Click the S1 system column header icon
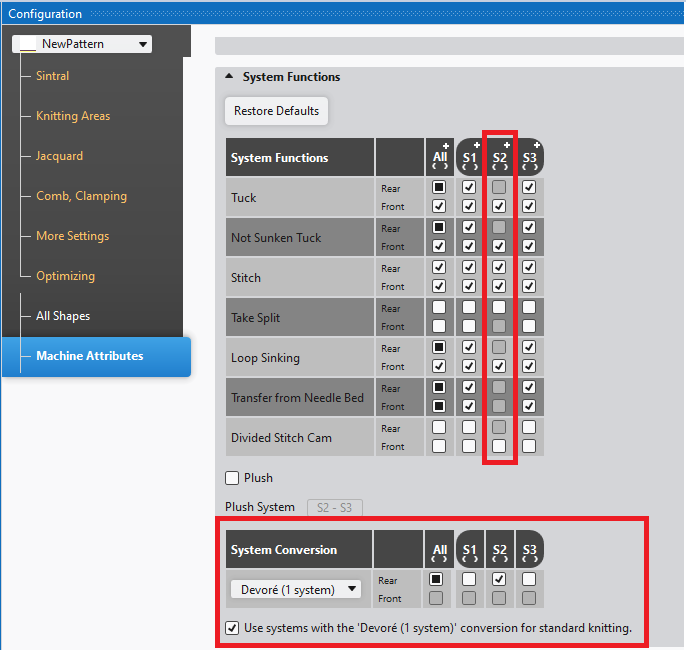The height and width of the screenshot is (650, 686). 469,158
